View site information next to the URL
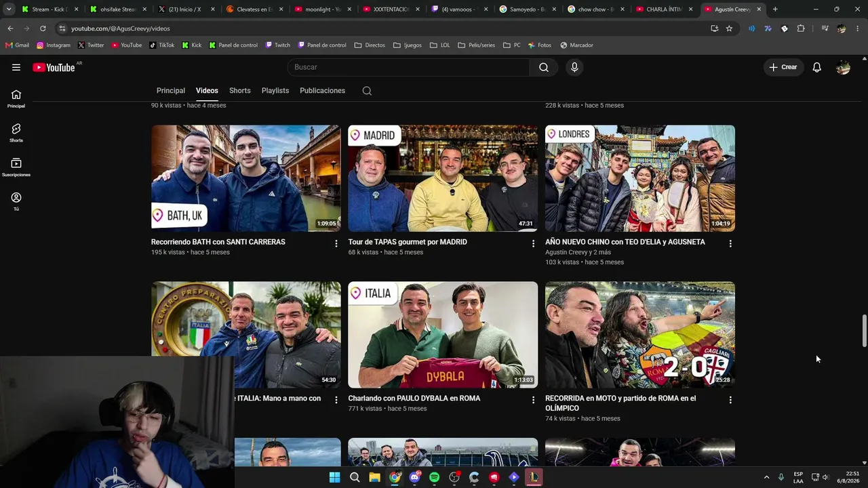The image size is (868, 488). [62, 28]
